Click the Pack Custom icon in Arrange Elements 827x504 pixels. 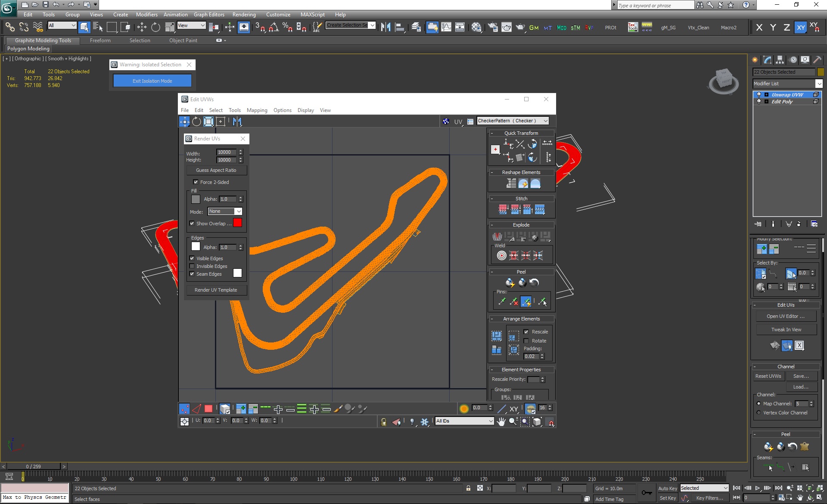(497, 336)
